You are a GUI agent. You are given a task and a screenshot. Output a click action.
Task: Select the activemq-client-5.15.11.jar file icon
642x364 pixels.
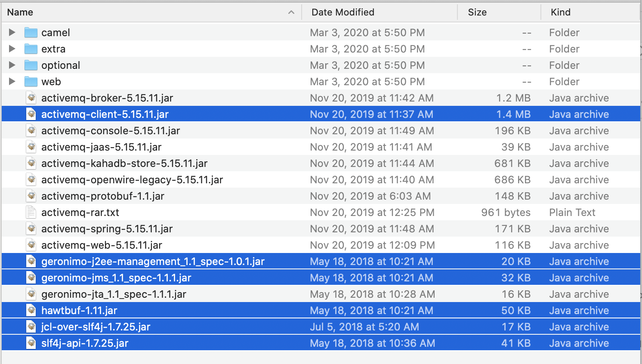pos(31,114)
